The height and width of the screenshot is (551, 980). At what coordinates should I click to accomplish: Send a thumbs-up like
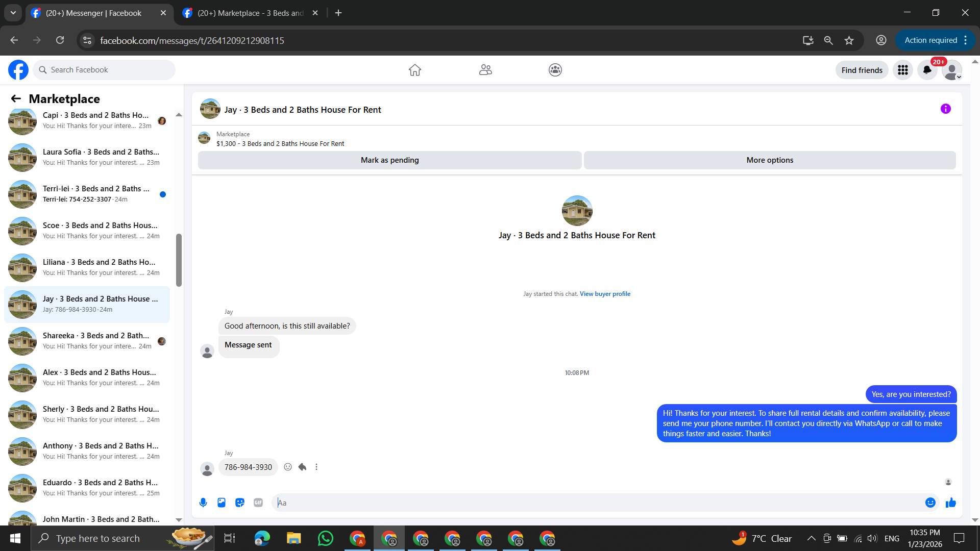pos(950,503)
